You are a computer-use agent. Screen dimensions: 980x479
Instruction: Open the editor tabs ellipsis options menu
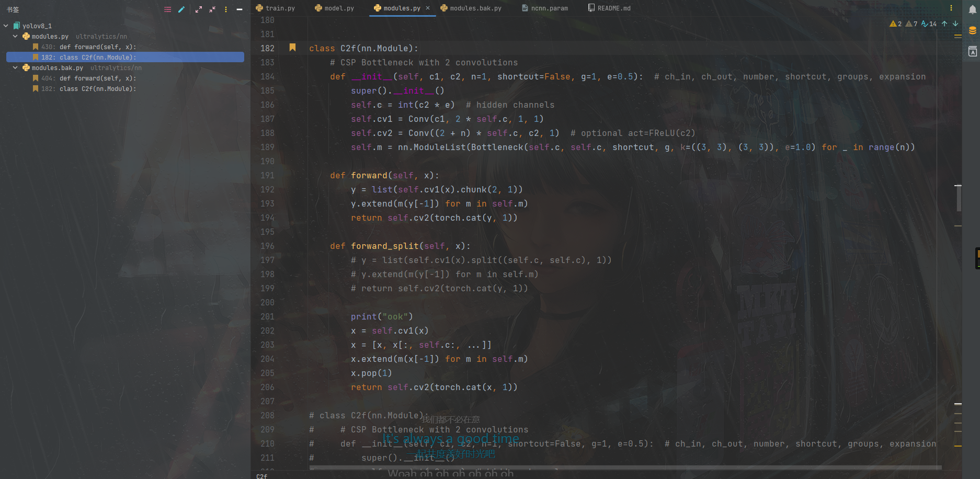click(951, 8)
